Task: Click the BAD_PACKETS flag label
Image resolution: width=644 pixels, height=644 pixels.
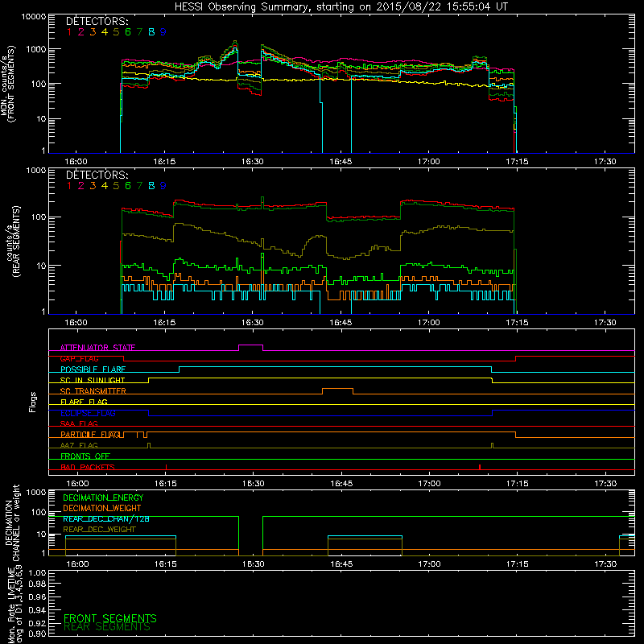Action: pos(88,467)
